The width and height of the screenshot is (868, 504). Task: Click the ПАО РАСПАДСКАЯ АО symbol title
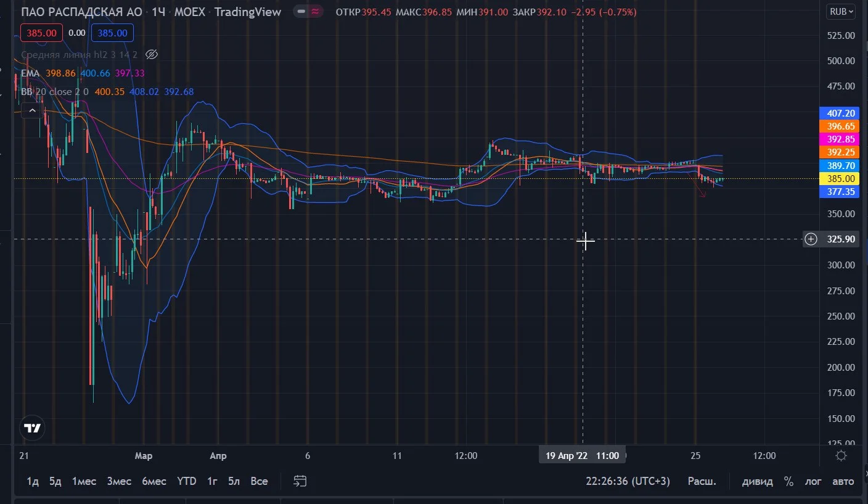tap(83, 12)
